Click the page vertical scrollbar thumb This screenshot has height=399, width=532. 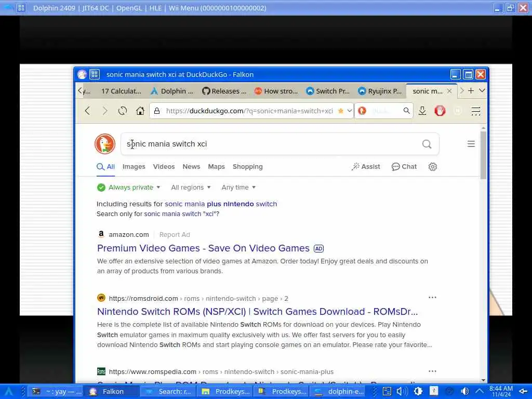click(x=483, y=155)
